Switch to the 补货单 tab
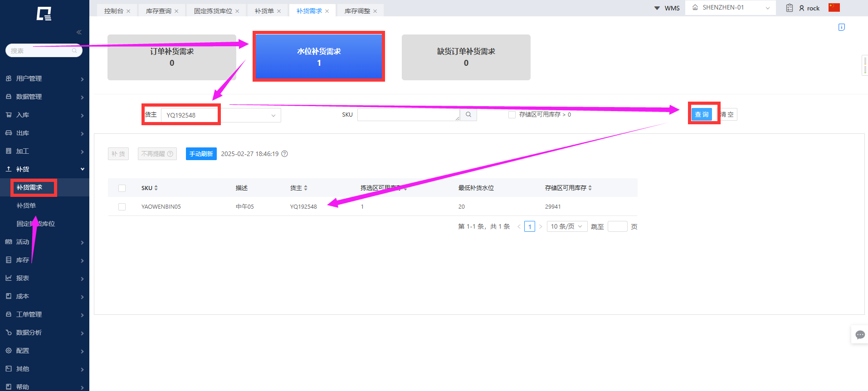The image size is (868, 391). coord(264,11)
